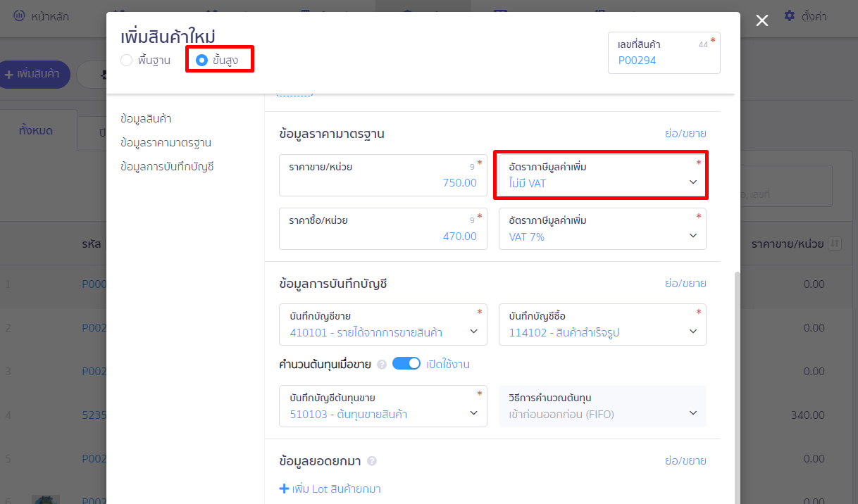Click the ราคาขาย/หน่วย input field
This screenshot has width=858, height=504.
383,175
